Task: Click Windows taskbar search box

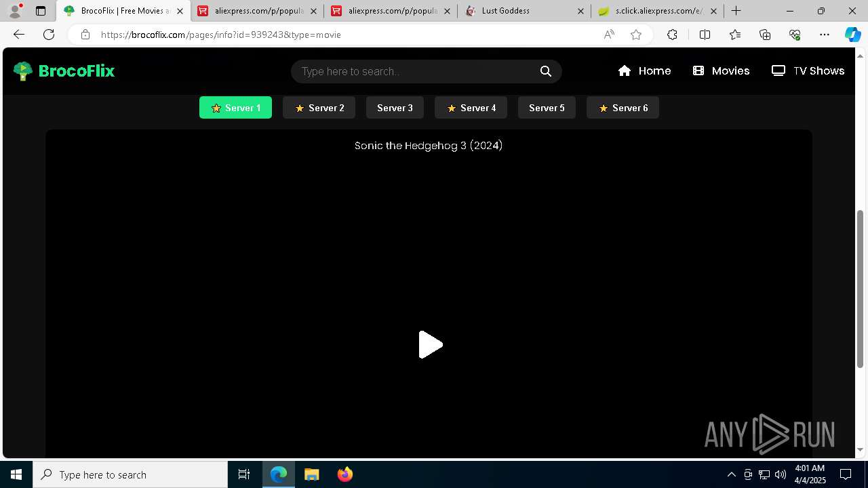Action: (x=130, y=474)
